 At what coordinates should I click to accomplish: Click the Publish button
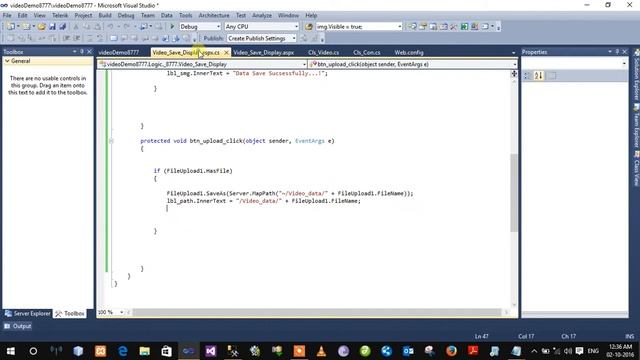pos(213,38)
